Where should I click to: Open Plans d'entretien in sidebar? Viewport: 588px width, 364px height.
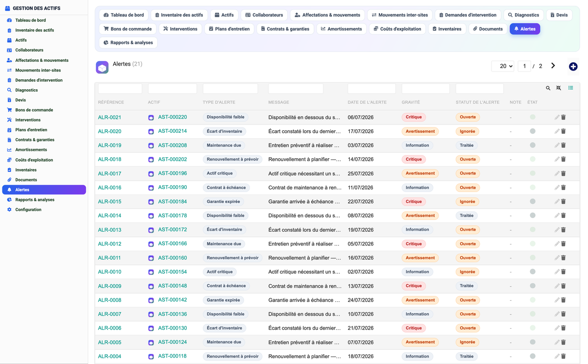click(x=31, y=130)
